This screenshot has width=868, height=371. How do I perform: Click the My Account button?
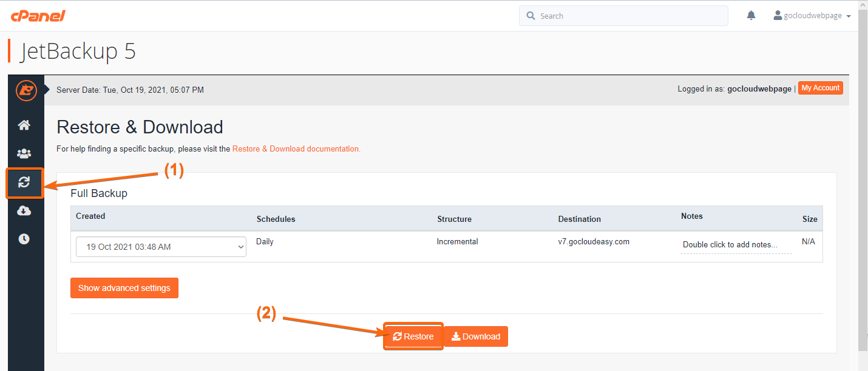[821, 88]
